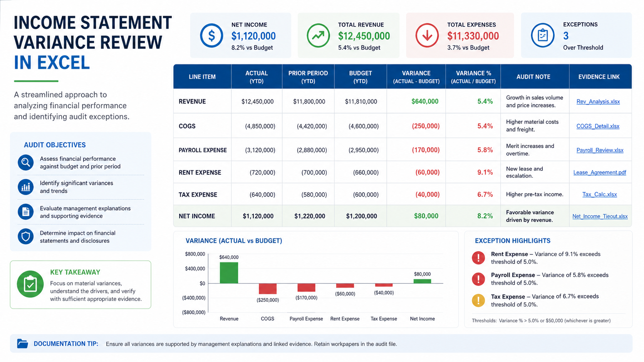Select the REVENUE row label
This screenshot has width=644, height=362.
(x=192, y=102)
